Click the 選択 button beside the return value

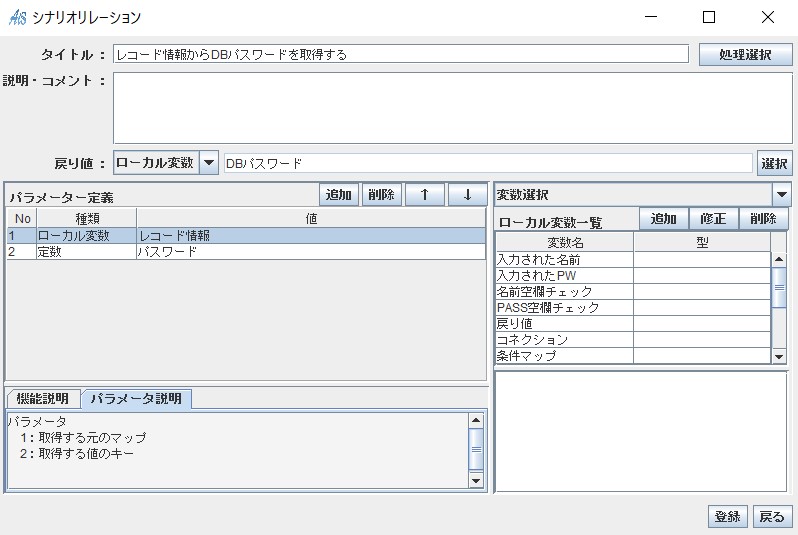pos(774,163)
